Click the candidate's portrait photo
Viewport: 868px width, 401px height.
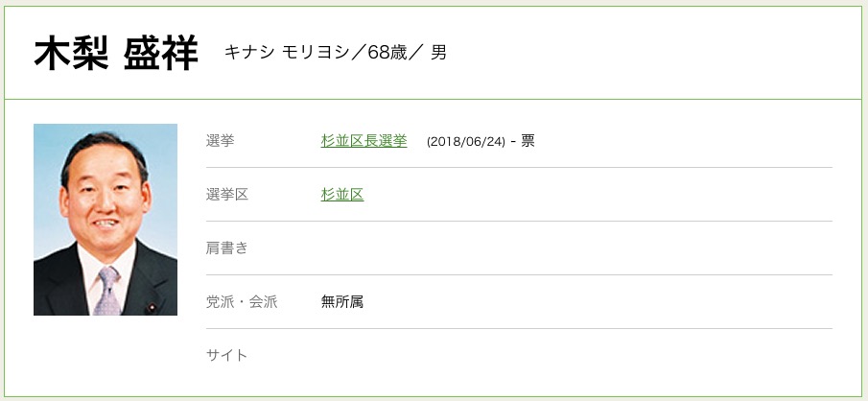tap(106, 220)
